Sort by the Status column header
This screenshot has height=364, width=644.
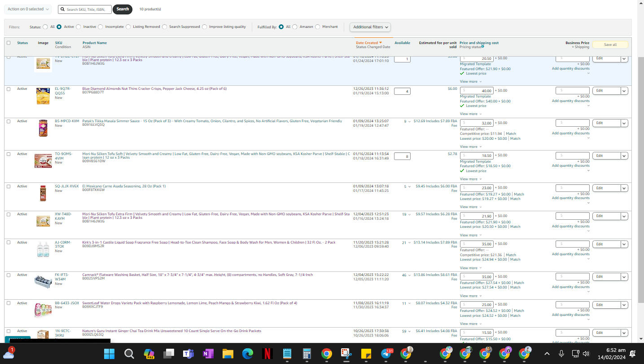pyautogui.click(x=22, y=43)
